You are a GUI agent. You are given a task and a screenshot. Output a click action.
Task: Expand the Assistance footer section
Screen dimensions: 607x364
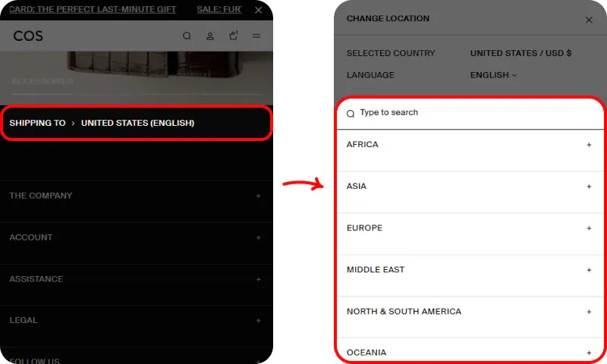click(258, 279)
